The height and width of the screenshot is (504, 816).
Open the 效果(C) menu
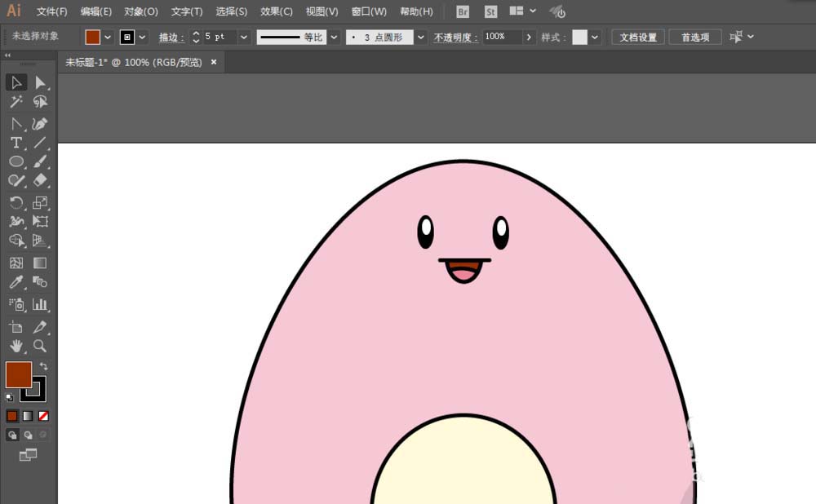tap(277, 11)
